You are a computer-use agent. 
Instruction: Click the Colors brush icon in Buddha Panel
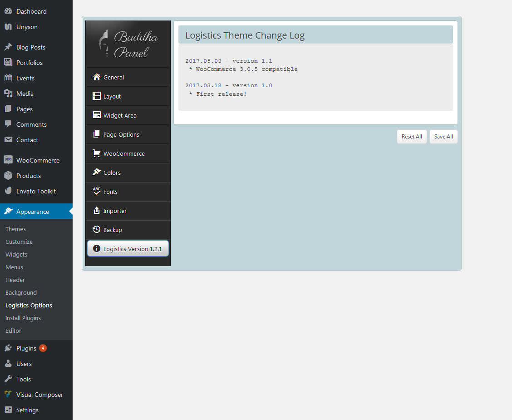(x=97, y=172)
